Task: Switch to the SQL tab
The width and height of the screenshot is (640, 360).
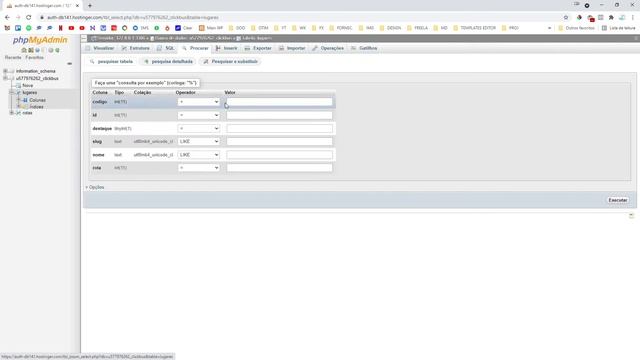Action: pos(165,48)
